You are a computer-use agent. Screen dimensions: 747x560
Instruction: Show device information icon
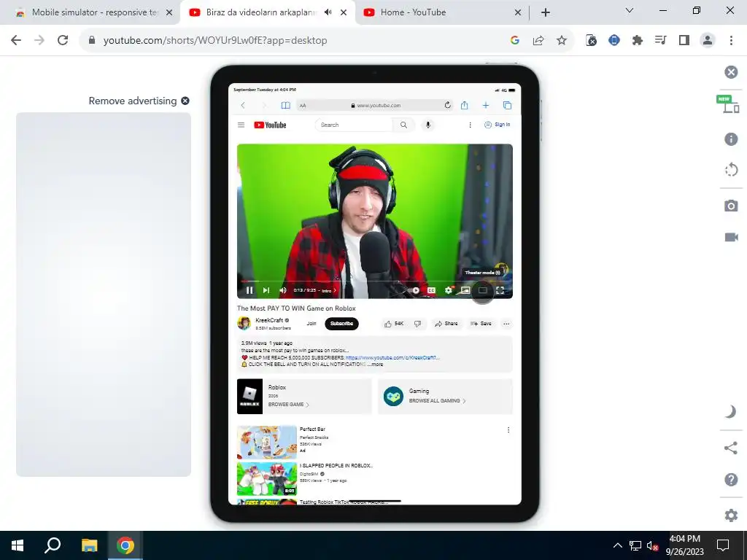tap(731, 139)
